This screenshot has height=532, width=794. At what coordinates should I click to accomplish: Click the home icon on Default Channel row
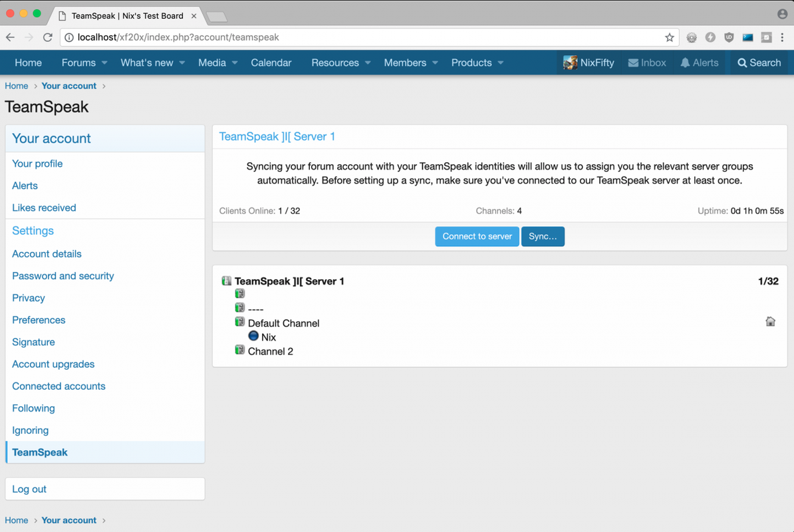770,321
